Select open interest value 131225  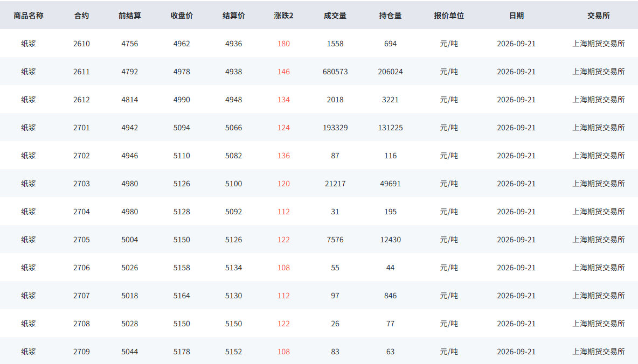point(390,128)
